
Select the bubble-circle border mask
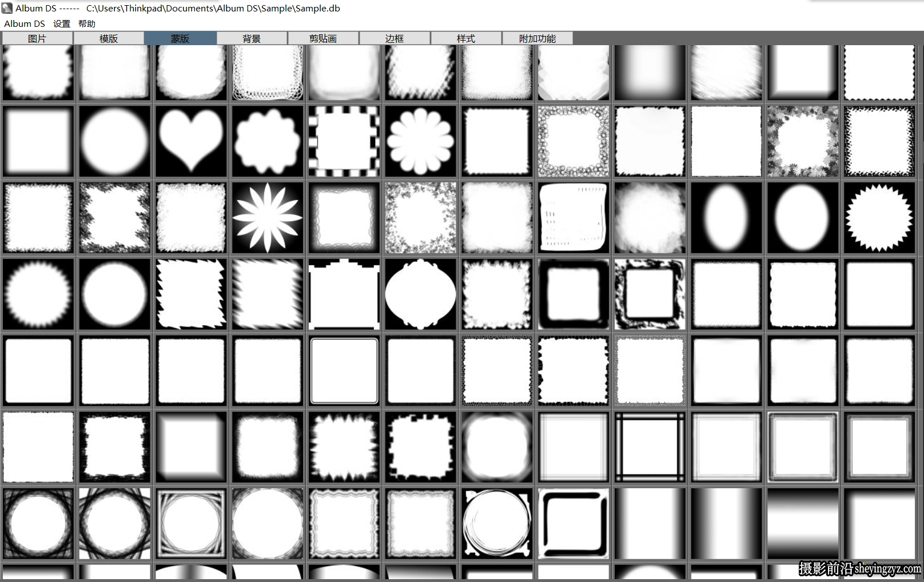(x=573, y=141)
